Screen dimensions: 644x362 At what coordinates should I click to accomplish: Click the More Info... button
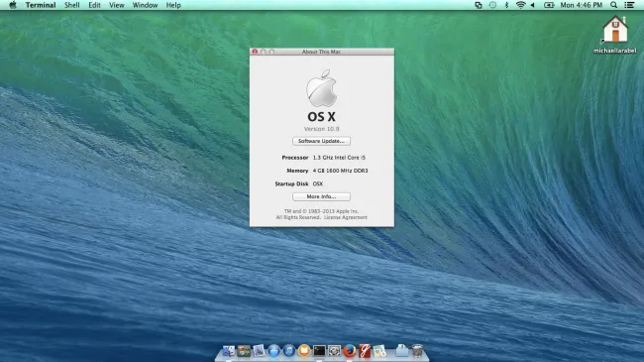[x=321, y=196]
